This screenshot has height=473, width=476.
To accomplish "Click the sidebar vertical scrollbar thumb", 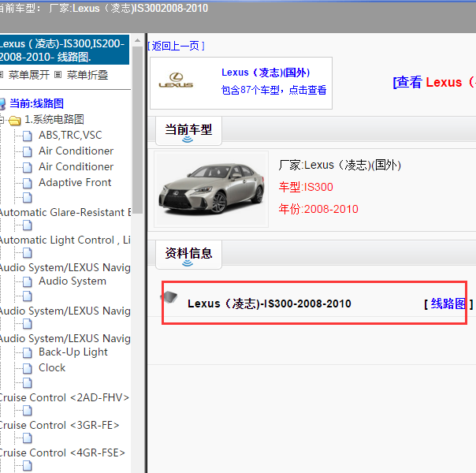I will click(137, 129).
